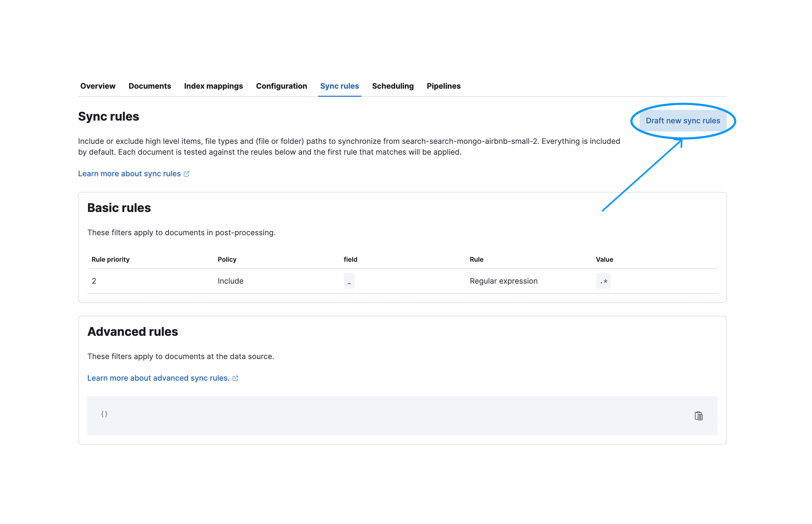Open the Index mappings tab
Image resolution: width=812 pixels, height=524 pixels.
tap(213, 86)
